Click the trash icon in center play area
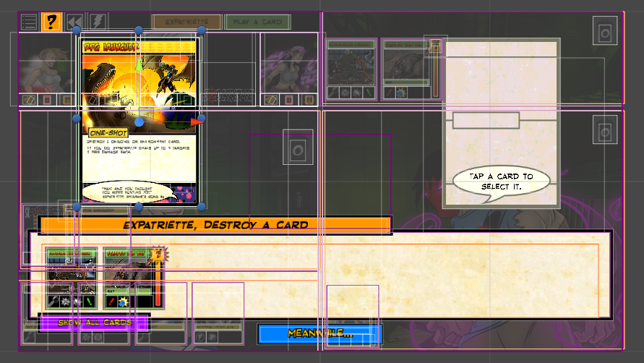The width and height of the screenshot is (644, 363). [x=298, y=148]
